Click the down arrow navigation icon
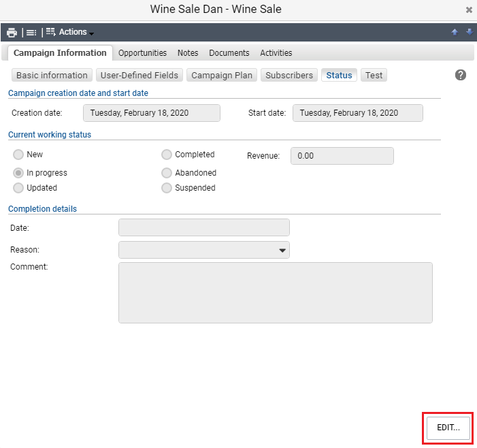This screenshot has width=477, height=448. [470, 31]
